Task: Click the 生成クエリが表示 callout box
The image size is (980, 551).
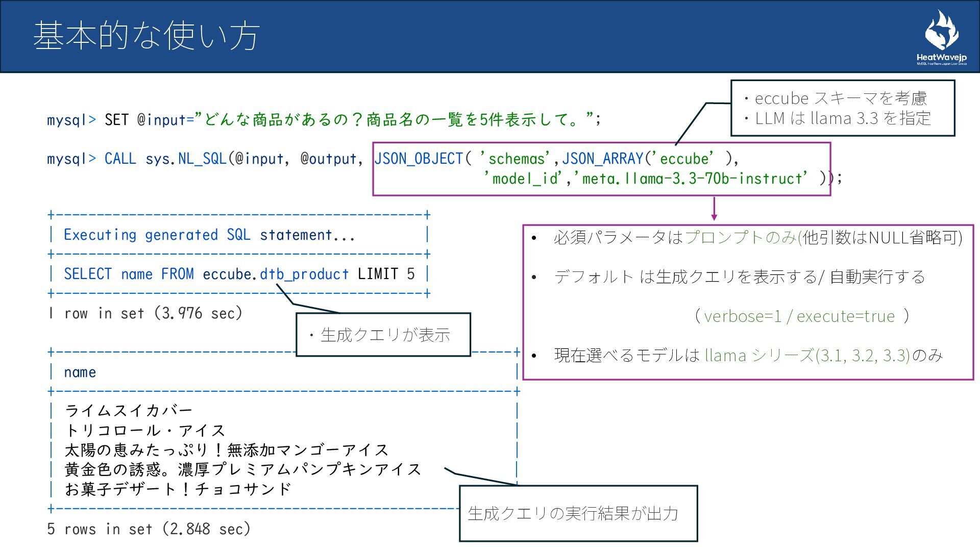Action: coord(383,335)
